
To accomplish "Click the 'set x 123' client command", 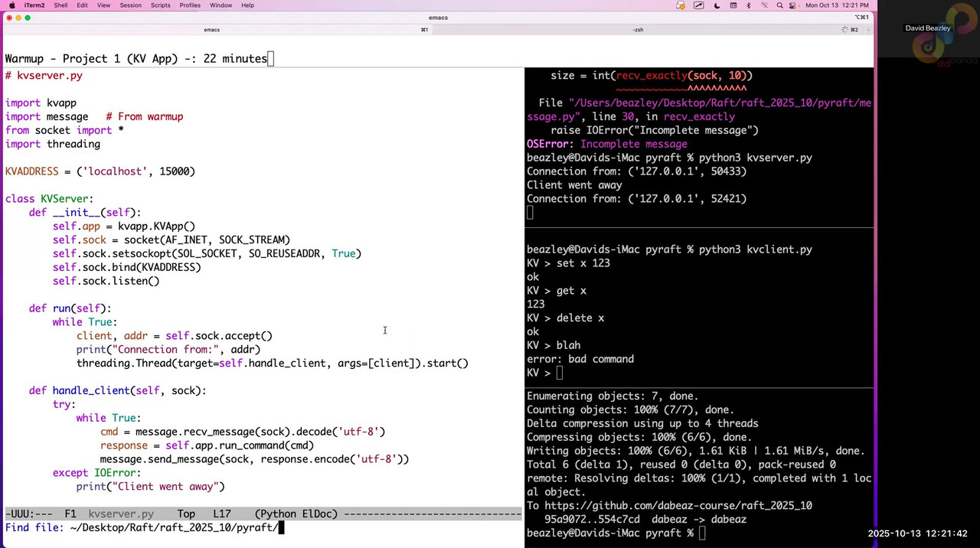I will pyautogui.click(x=583, y=263).
